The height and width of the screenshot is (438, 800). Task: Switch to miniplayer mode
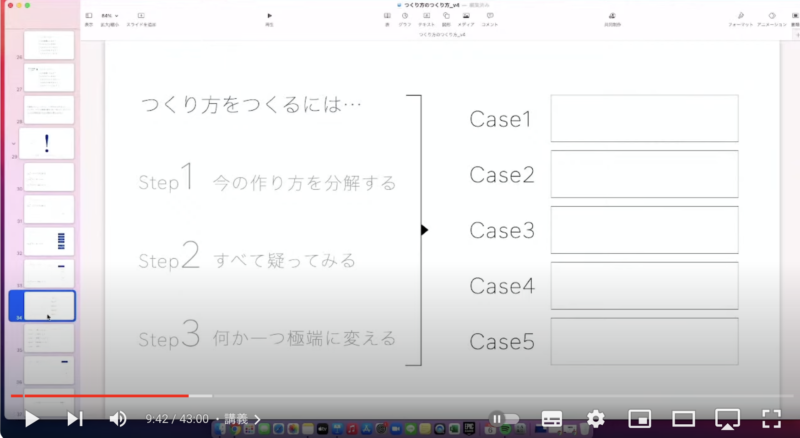coord(640,419)
